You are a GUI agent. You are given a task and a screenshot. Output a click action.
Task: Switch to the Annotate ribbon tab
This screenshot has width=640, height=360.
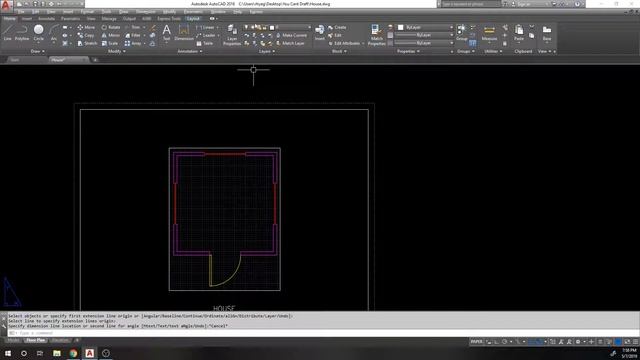(47, 18)
